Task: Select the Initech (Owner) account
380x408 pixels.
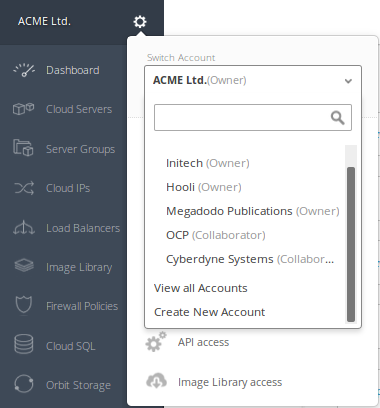Action: click(208, 163)
